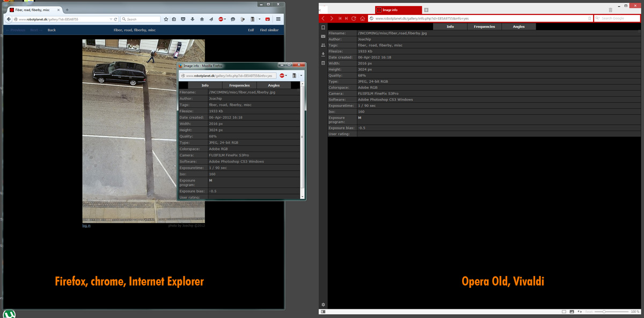Open page actions in Vivaldi status bar
The width and height of the screenshot is (644, 318).
coord(580,312)
